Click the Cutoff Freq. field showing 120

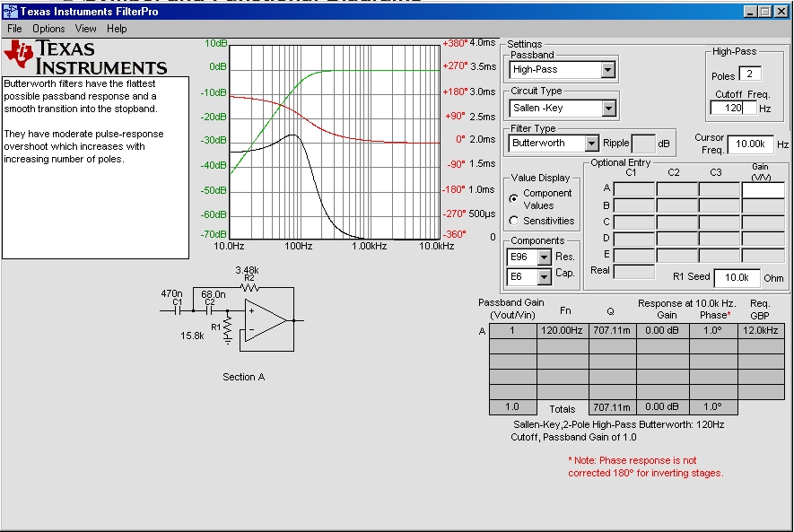pos(733,108)
